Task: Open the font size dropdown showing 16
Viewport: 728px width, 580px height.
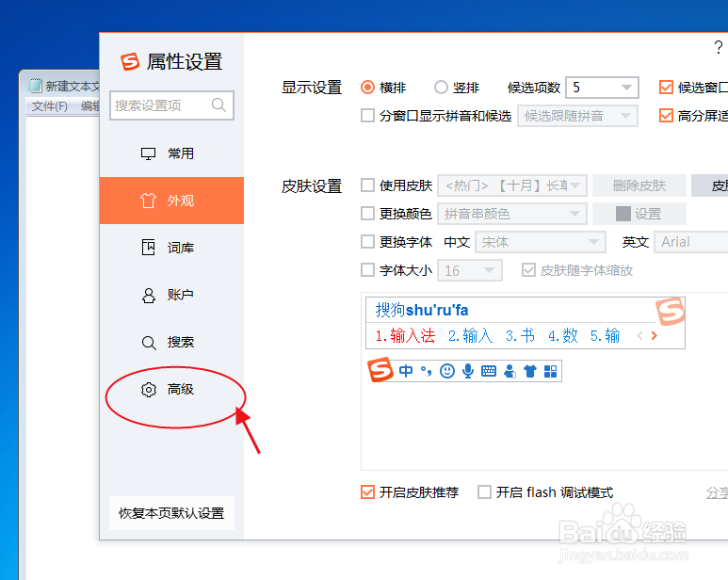Action: coord(470,270)
